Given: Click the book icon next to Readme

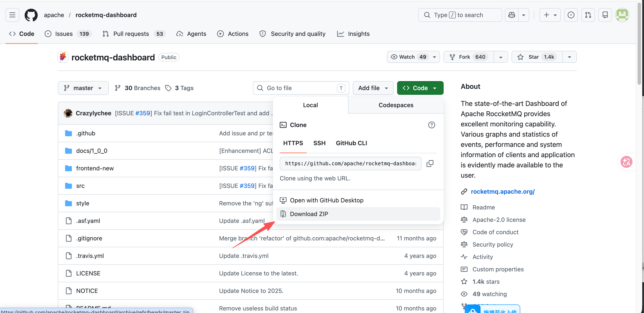Looking at the screenshot, I should click(x=464, y=207).
